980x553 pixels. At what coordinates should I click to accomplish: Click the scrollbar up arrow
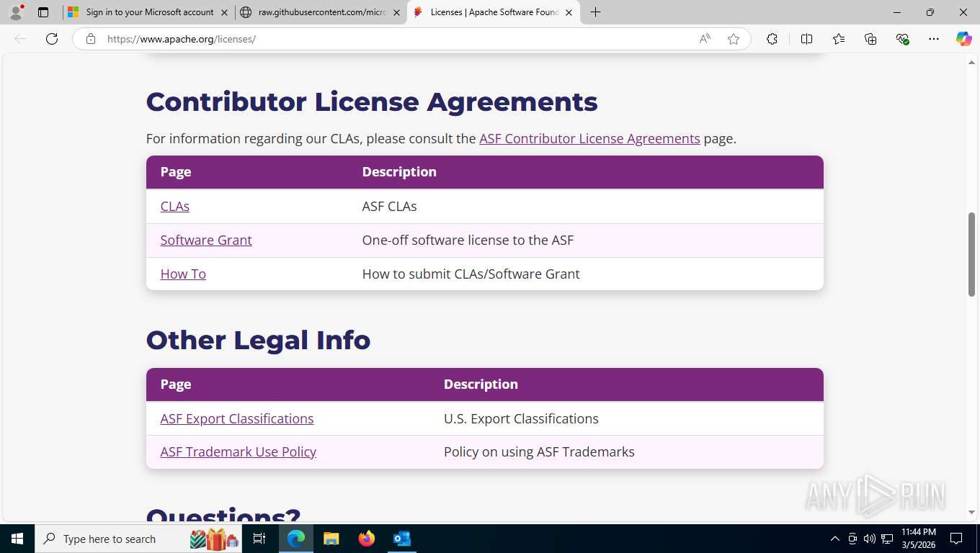(x=971, y=63)
